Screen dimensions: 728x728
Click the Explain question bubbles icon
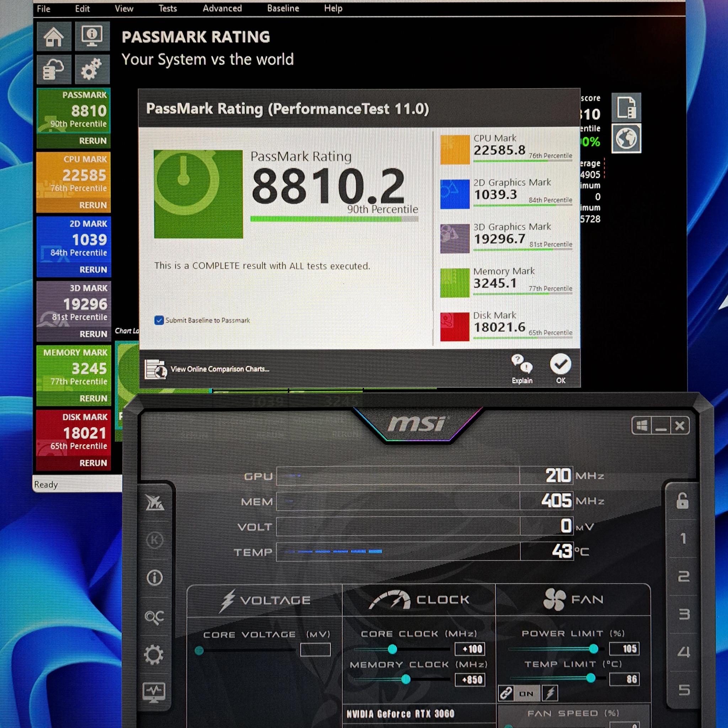coord(522,369)
